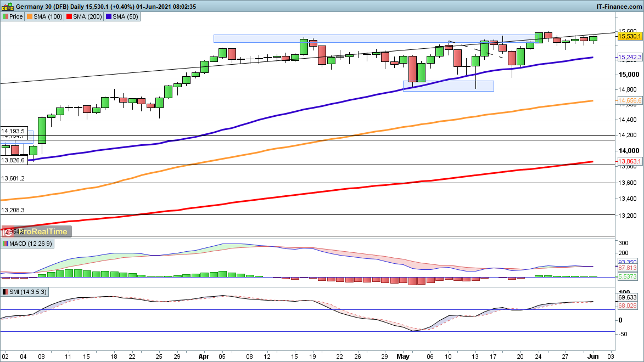The height and width of the screenshot is (362, 644).
Task: Click the DEMO candlestick icon in title bar
Action: coord(7,6)
